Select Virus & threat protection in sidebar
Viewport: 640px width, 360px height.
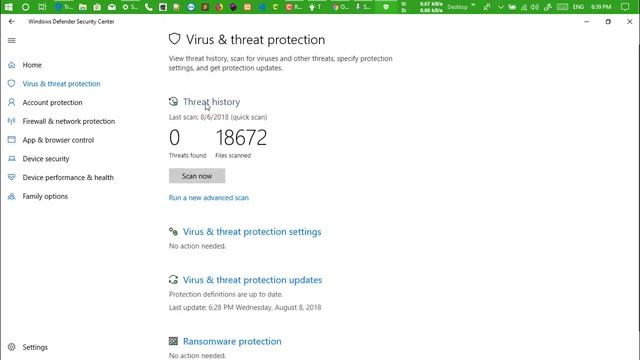click(x=61, y=84)
